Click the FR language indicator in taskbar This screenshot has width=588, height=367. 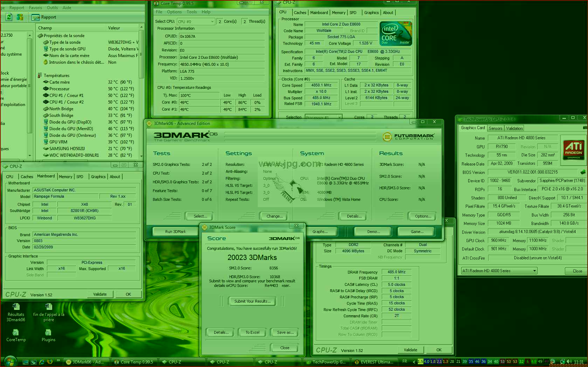405,361
